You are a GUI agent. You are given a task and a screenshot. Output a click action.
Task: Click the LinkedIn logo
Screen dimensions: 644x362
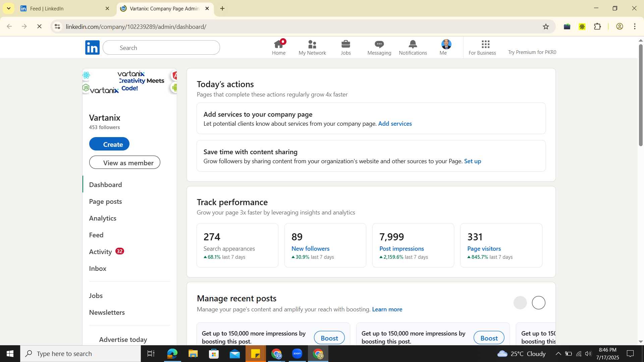point(92,47)
